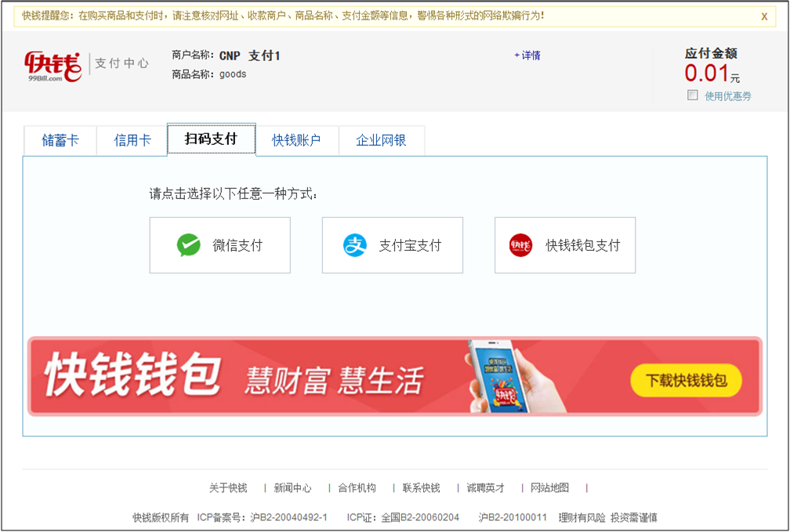Click the blue Alipay icon

pyautogui.click(x=355, y=245)
